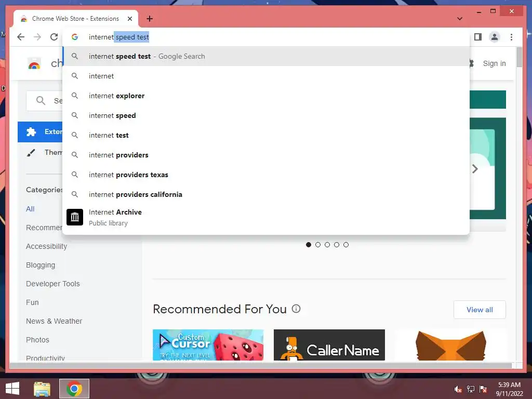This screenshot has width=532, height=399.
Task: Pick 'internet providers texas' suggestion
Action: coord(267,175)
